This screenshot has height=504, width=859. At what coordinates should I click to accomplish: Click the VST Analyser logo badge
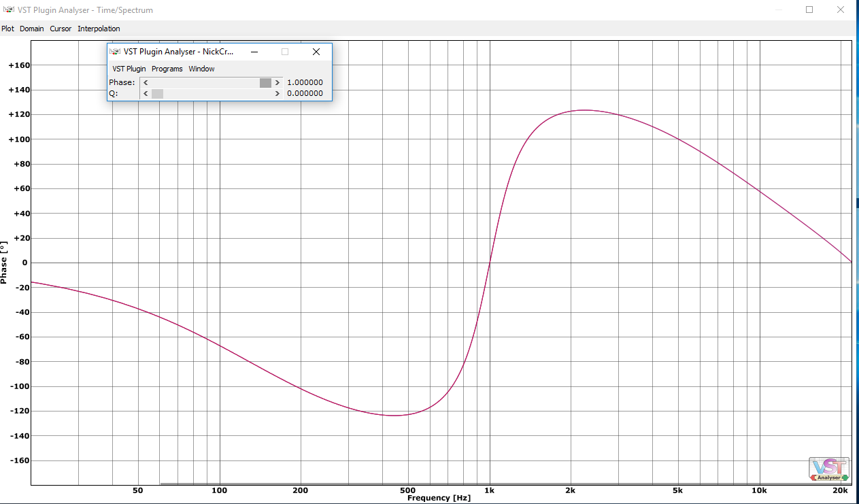[829, 470]
